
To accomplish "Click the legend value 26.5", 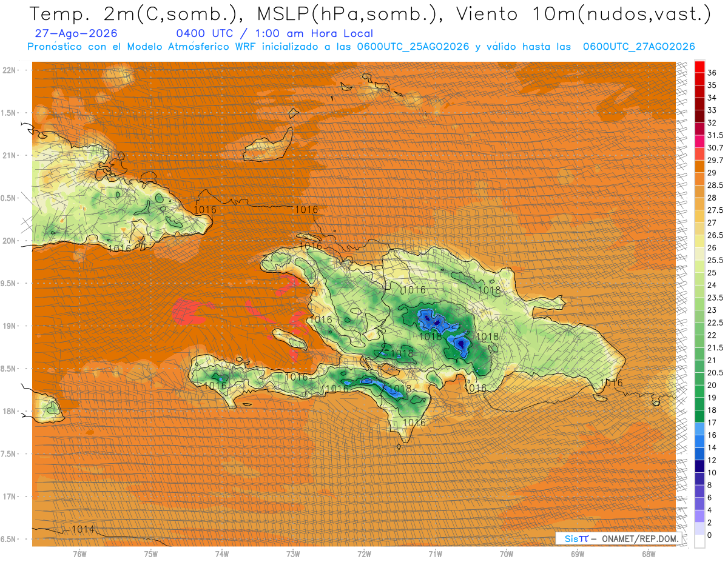I will click(715, 235).
